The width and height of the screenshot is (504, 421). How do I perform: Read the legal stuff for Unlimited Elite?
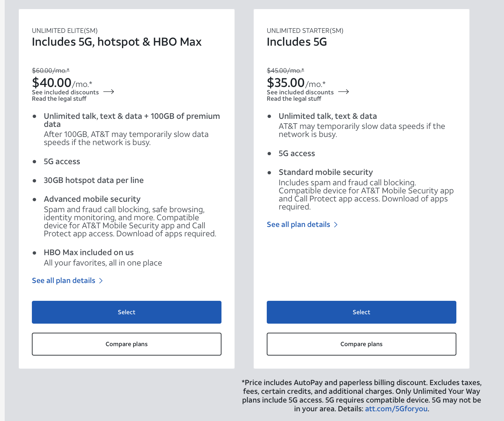pos(59,99)
